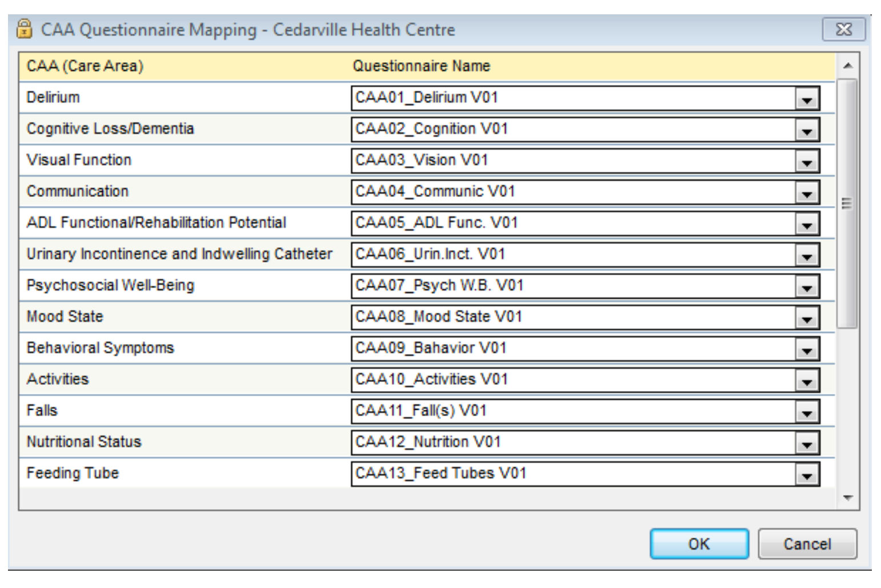
Task: Expand the Nutritional Status questionnaire dropdown
Action: click(x=807, y=444)
